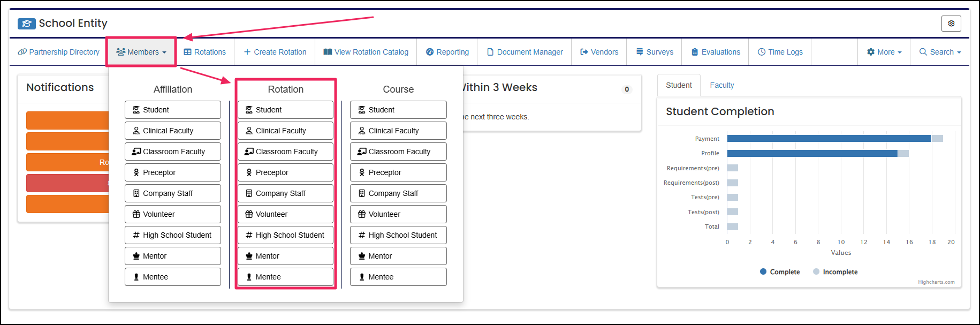Select Preceptor under Course
Screen dimensions: 980x325
pyautogui.click(x=398, y=172)
